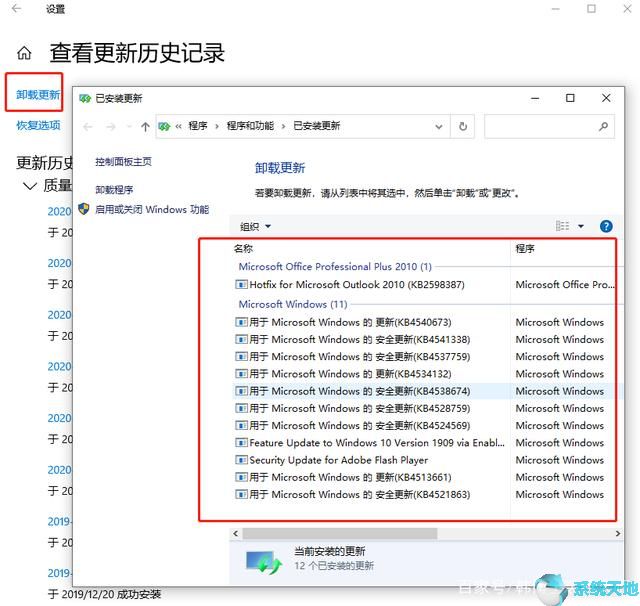Click the 当前安装的更新 details icon
Image resolution: width=640 pixels, height=606 pixels.
pyautogui.click(x=264, y=562)
